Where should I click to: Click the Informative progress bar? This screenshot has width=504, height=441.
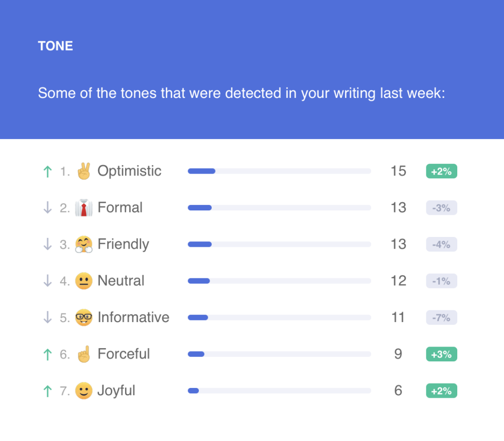[280, 318]
